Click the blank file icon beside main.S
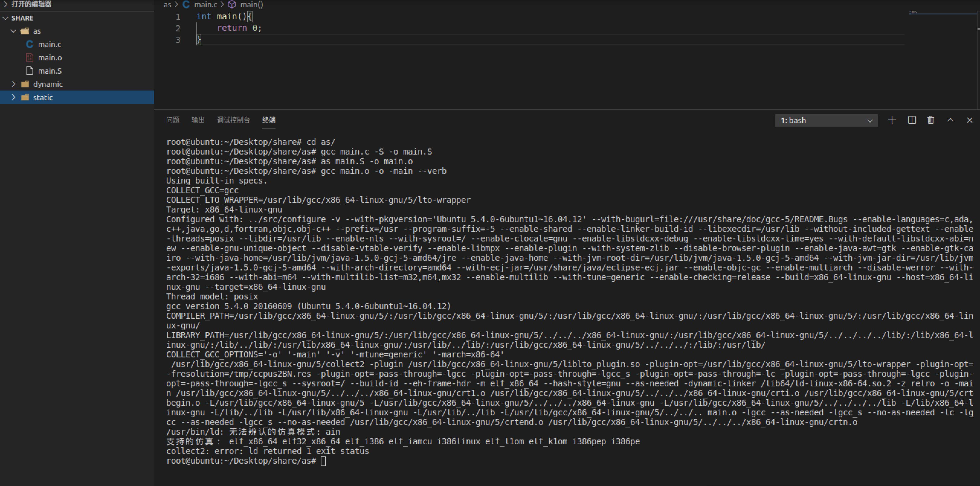The height and width of the screenshot is (486, 980). pyautogui.click(x=29, y=71)
